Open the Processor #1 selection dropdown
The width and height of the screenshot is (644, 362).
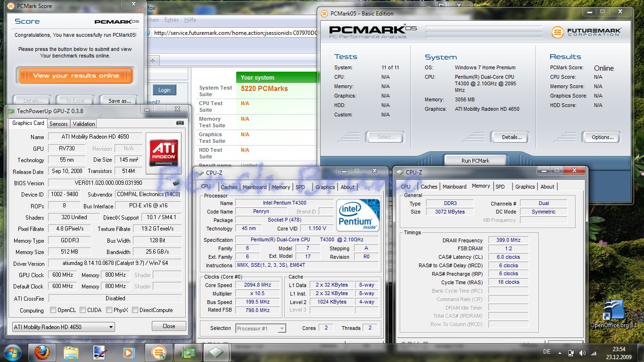[261, 328]
